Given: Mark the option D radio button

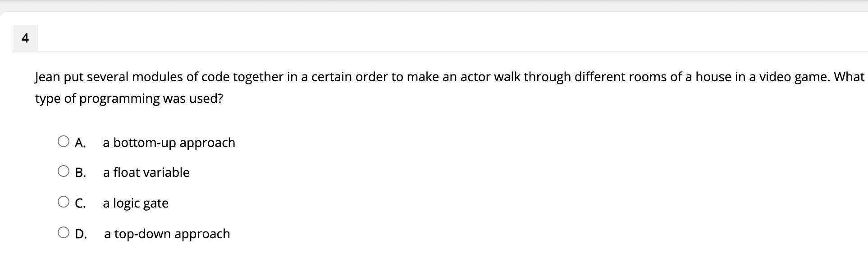Looking at the screenshot, I should (64, 233).
